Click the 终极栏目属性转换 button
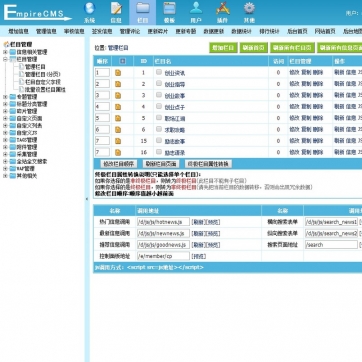Viewport: 362px width, 362px height. [208, 164]
